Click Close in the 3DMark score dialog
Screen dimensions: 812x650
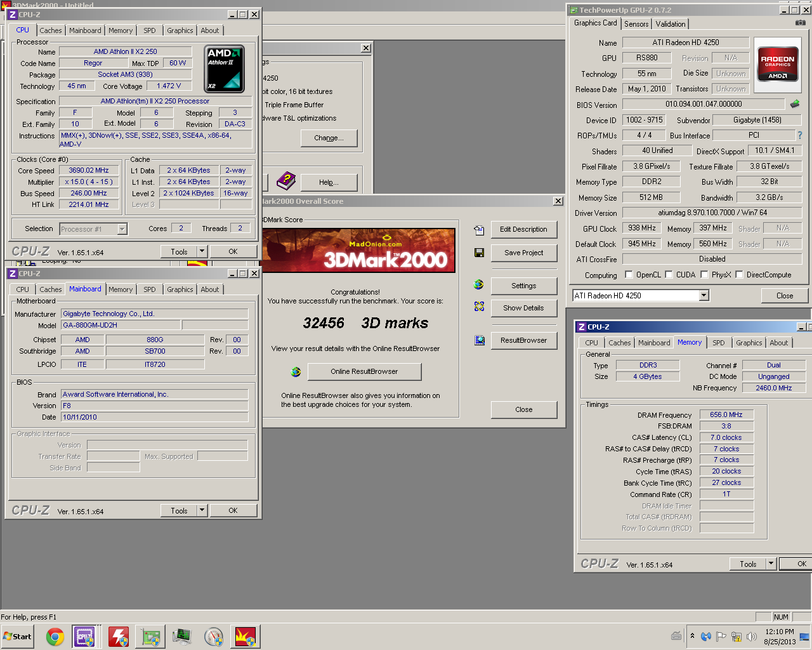click(x=523, y=409)
